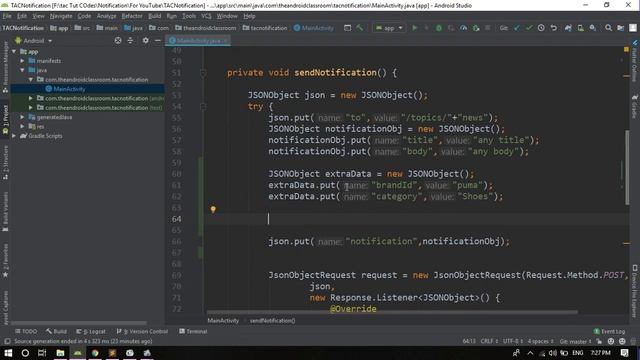Open the Terminal tool window button

tap(193, 331)
